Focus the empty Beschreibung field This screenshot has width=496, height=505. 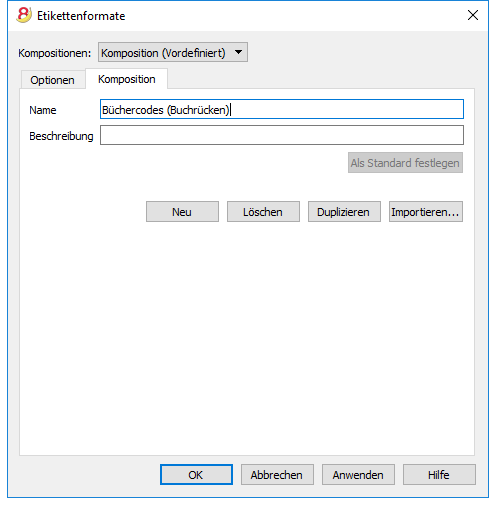pos(282,135)
